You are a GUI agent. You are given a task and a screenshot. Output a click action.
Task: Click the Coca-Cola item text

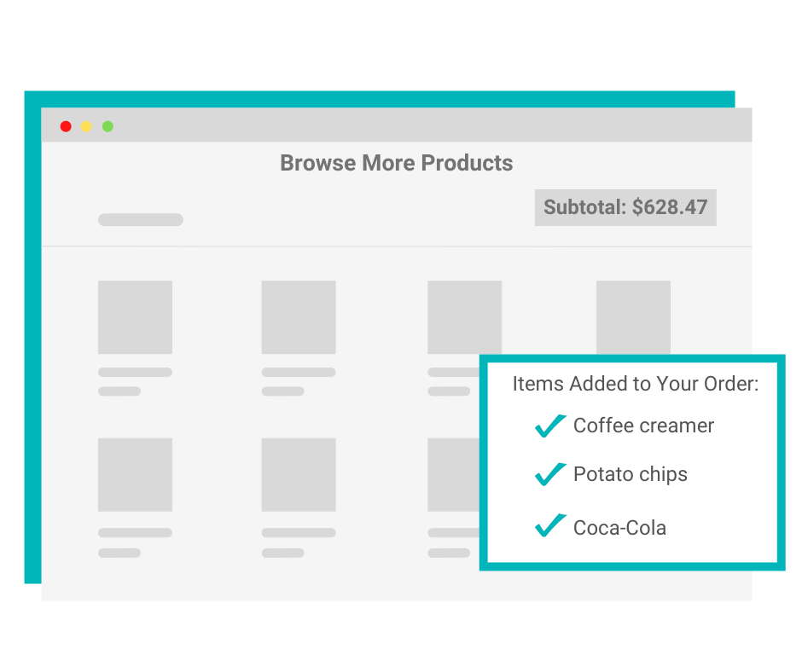[x=619, y=527]
